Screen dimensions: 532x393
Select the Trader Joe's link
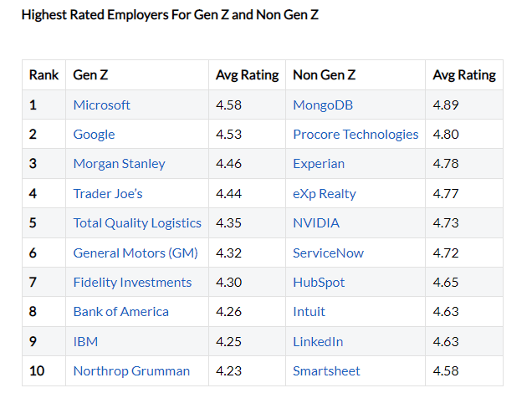click(x=108, y=193)
